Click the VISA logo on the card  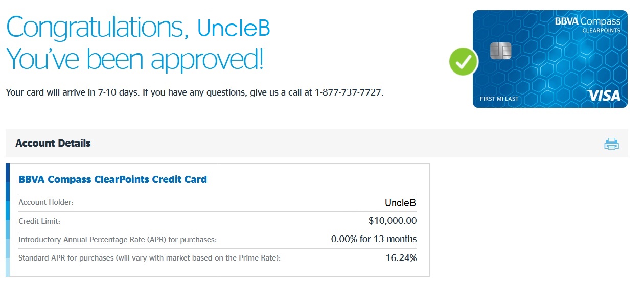[604, 96]
